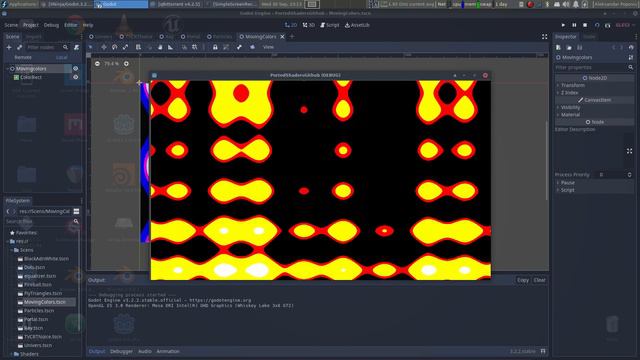This screenshot has width=640, height=360.
Task: Choose the Move Mode tool
Action: click(x=104, y=47)
